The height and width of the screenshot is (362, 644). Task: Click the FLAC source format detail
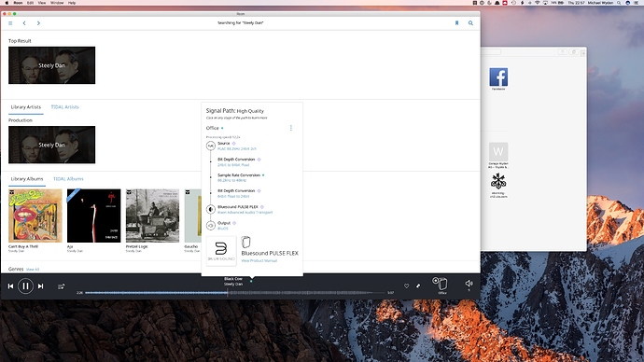[237, 149]
